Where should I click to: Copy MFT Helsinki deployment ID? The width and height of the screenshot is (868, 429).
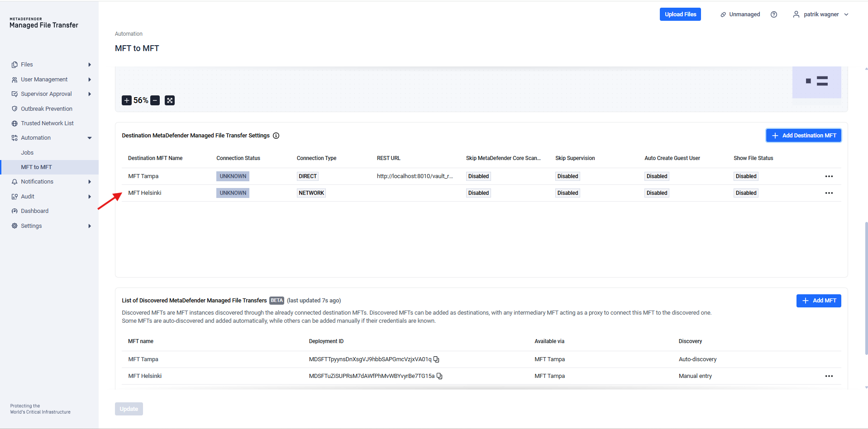[x=439, y=376]
